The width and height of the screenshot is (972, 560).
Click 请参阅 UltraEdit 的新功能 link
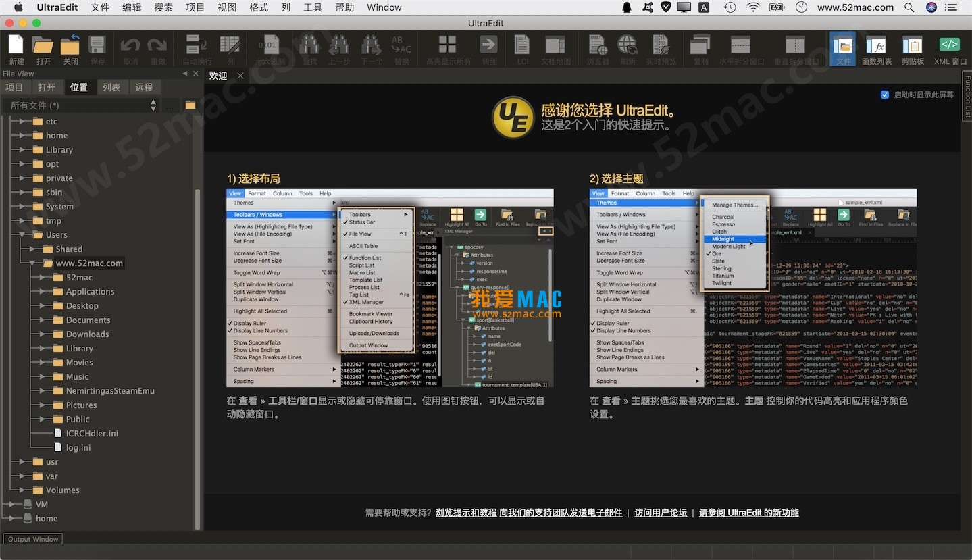[x=749, y=513]
